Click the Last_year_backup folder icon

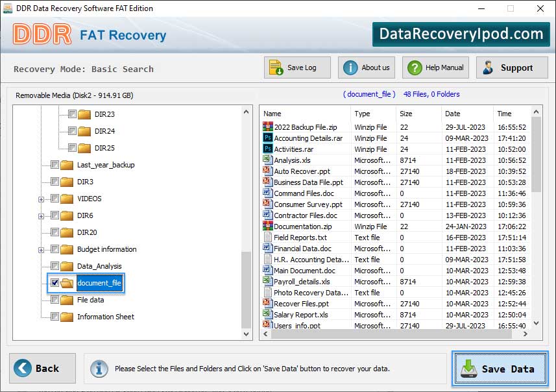[x=67, y=165]
